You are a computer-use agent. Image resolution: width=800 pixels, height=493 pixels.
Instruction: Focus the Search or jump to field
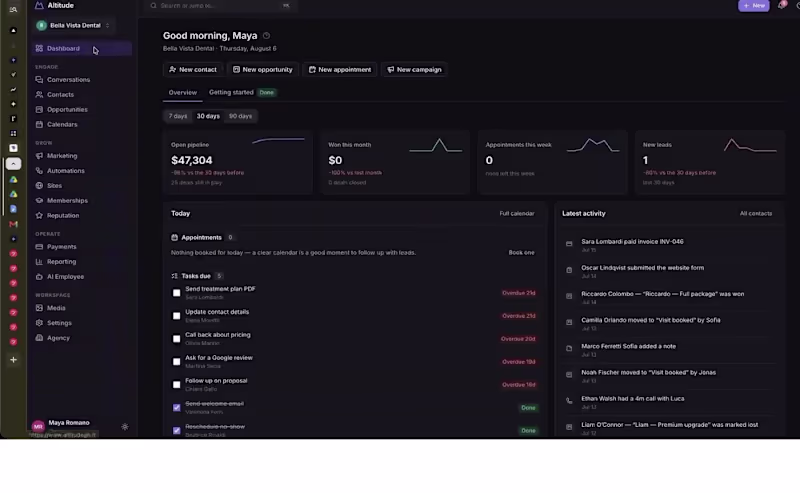tap(220, 6)
